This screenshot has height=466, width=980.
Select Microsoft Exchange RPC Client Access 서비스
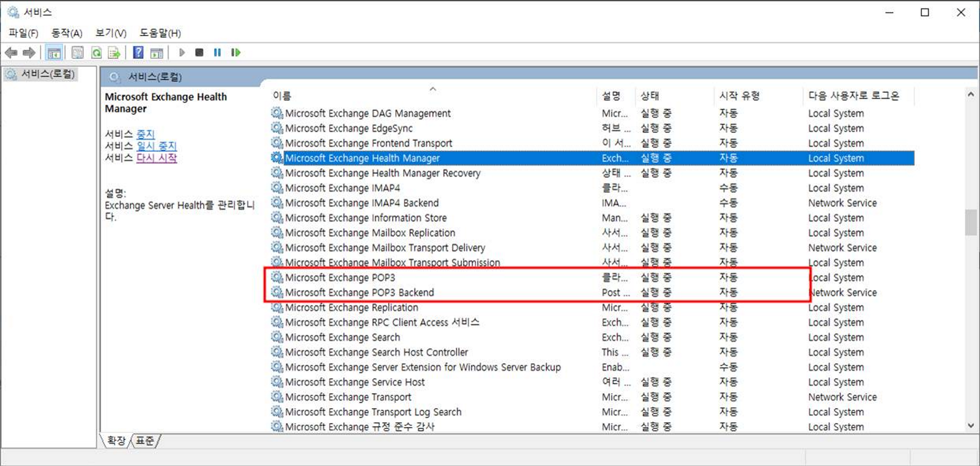point(382,322)
